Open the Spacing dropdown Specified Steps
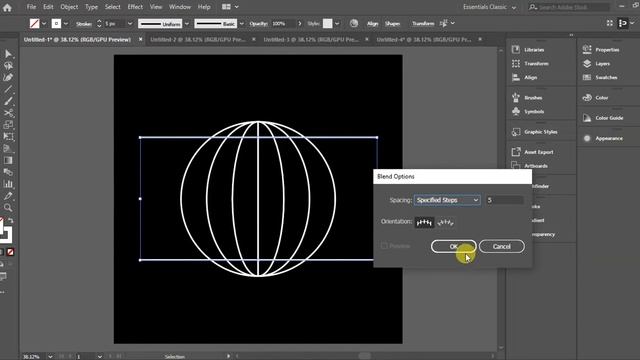The height and width of the screenshot is (360, 640). (447, 200)
